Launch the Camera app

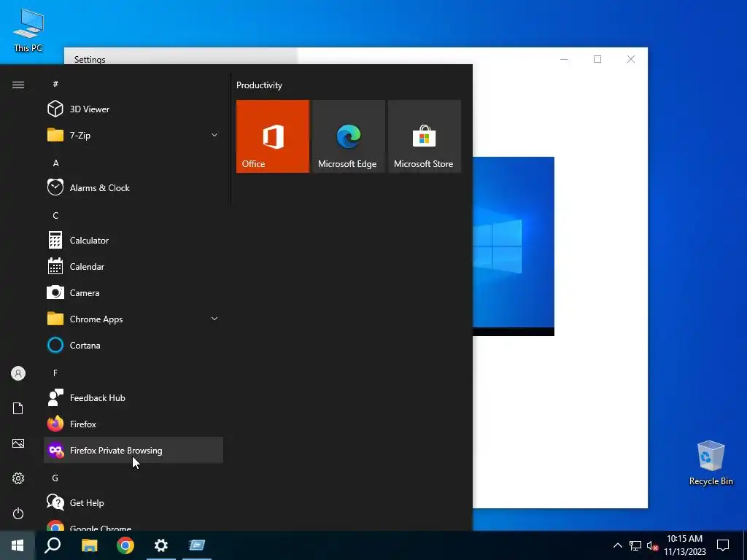(133, 293)
